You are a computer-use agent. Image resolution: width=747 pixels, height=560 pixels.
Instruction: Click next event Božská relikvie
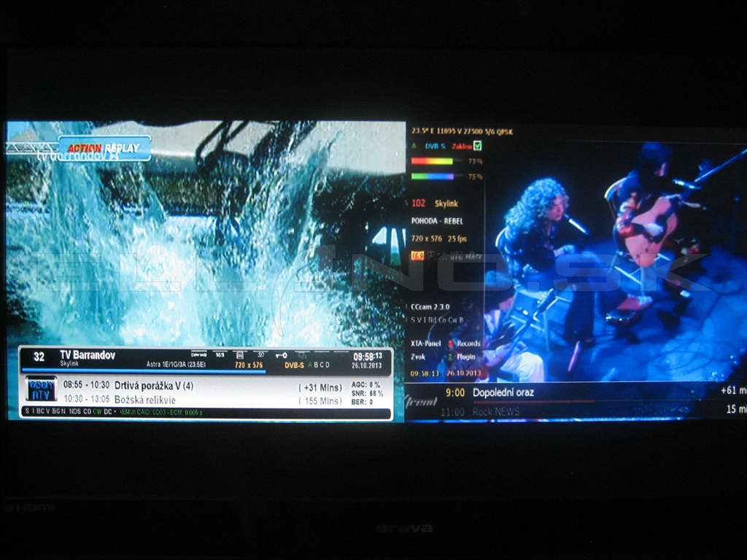[x=145, y=400]
